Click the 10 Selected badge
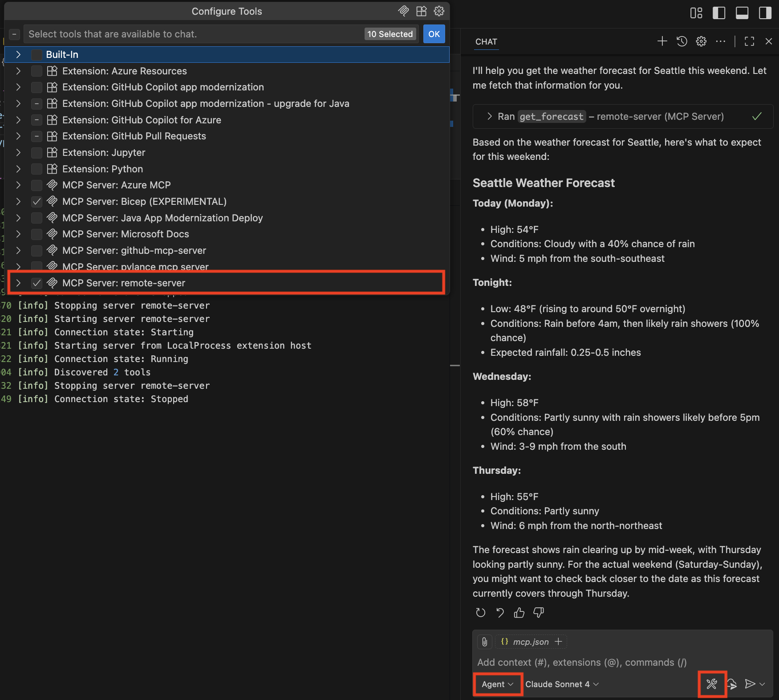This screenshot has height=700, width=779. [390, 34]
